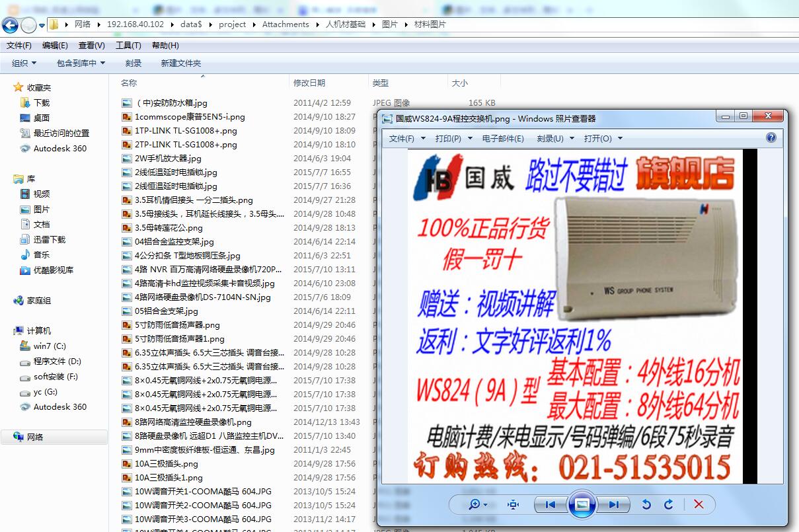This screenshot has height=532, width=799.
Task: Click 刻录 in the Explorer toolbar
Action: pyautogui.click(x=133, y=63)
